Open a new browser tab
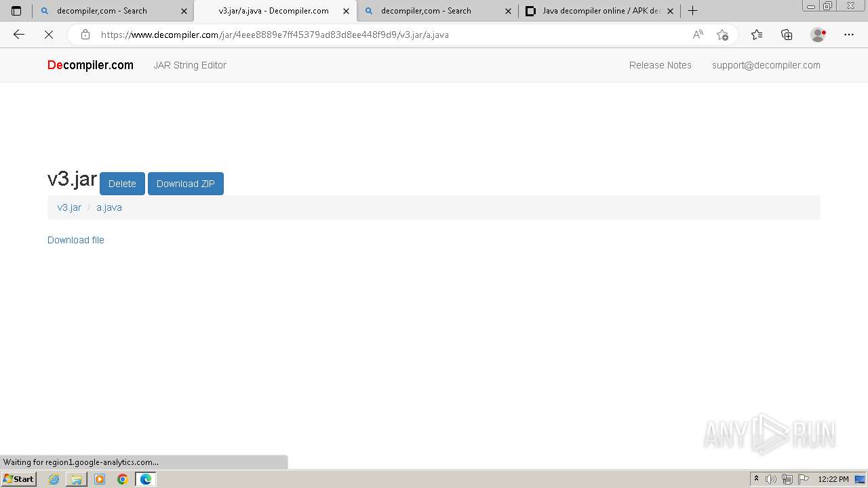The width and height of the screenshot is (868, 488). click(x=692, y=11)
